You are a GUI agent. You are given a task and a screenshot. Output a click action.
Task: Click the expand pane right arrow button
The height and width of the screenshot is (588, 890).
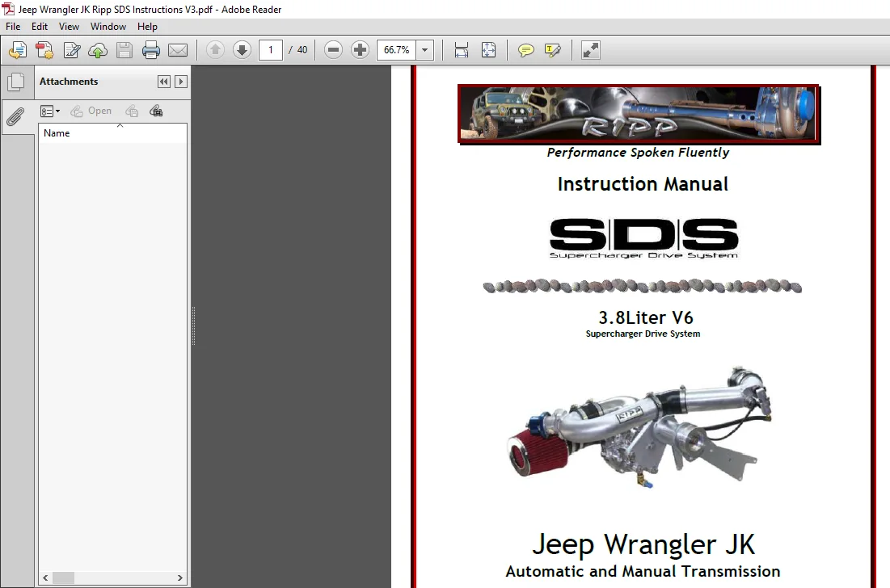[x=181, y=82]
